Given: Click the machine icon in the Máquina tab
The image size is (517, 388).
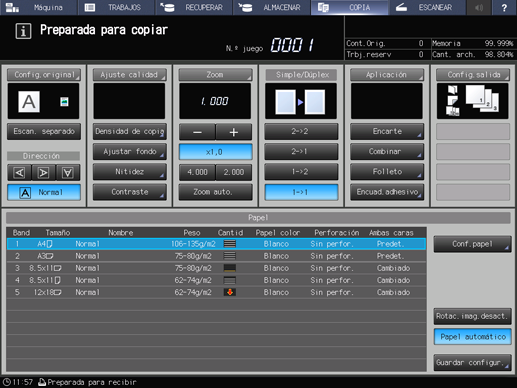Looking at the screenshot, I should (12, 7).
